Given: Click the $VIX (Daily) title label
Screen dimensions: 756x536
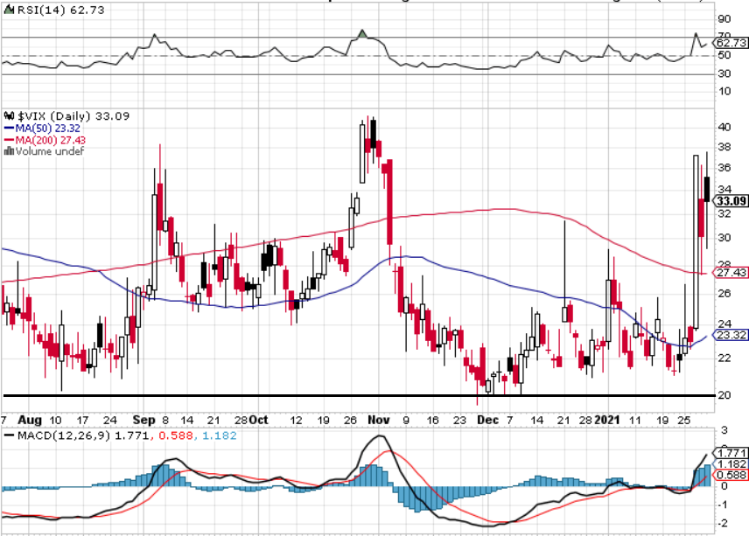Looking at the screenshot, I should point(53,116).
